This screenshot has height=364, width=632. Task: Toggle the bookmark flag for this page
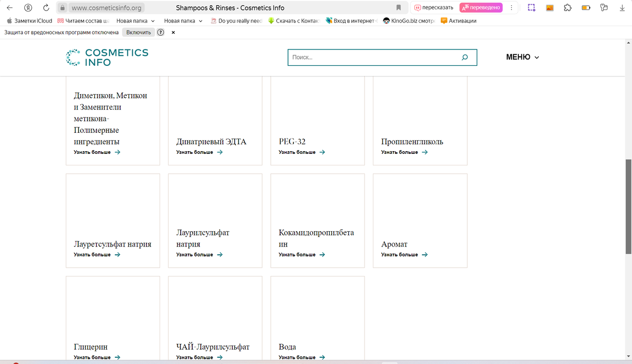coord(399,7)
